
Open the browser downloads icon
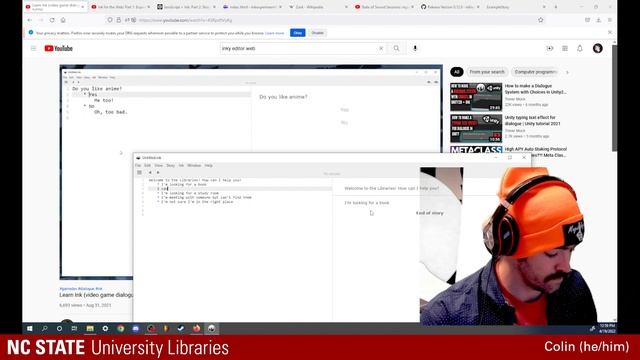click(598, 20)
